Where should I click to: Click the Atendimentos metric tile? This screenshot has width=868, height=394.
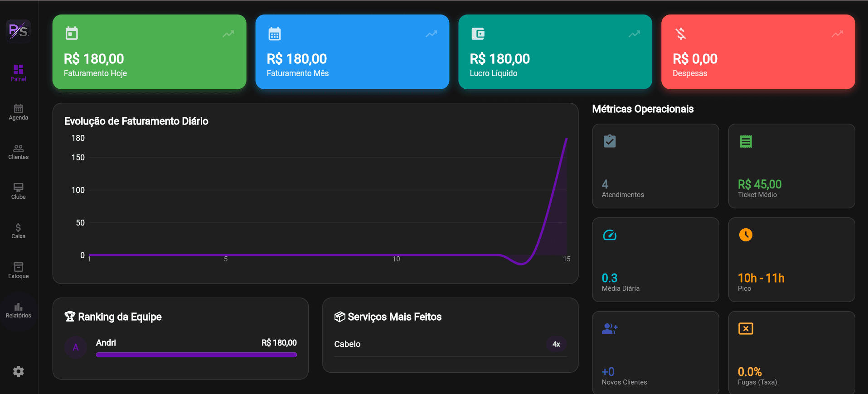pos(655,166)
